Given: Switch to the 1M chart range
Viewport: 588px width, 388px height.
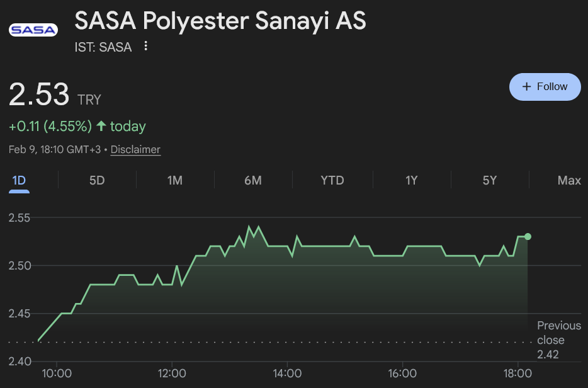Looking at the screenshot, I should click(175, 181).
